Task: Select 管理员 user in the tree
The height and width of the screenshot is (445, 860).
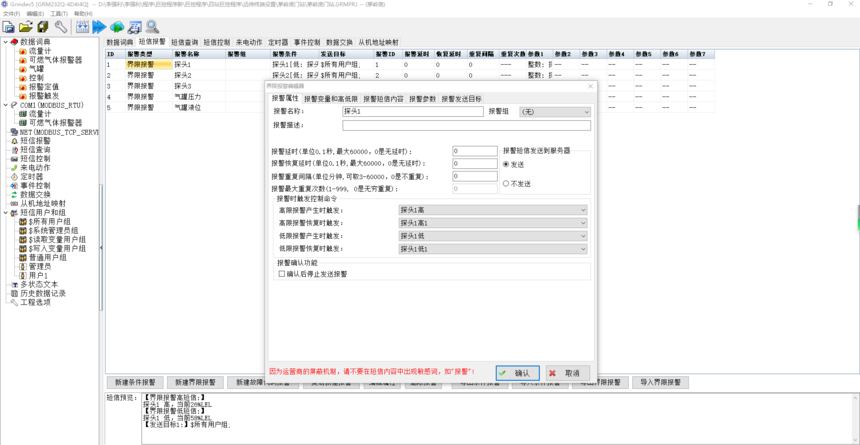Action: 39,266
